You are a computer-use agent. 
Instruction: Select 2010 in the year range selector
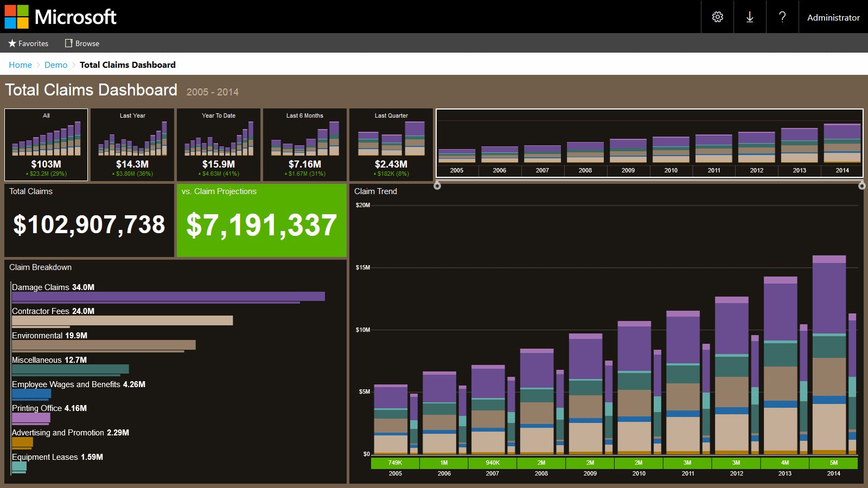[671, 170]
